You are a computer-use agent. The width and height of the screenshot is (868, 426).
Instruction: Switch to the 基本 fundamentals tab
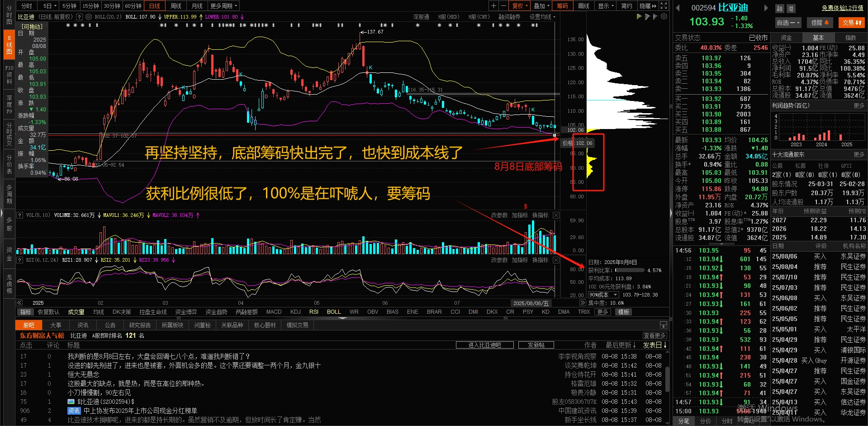point(818,38)
